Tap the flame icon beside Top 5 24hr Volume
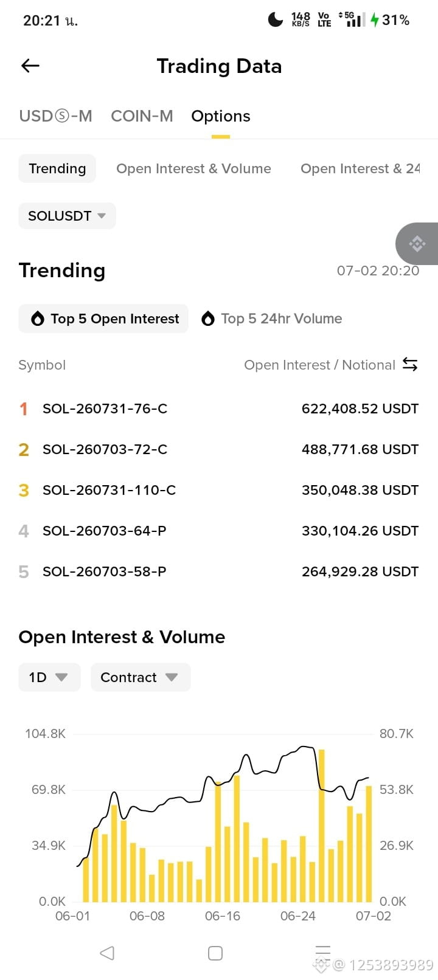Viewport: 438px width, 980px height. pyautogui.click(x=208, y=319)
